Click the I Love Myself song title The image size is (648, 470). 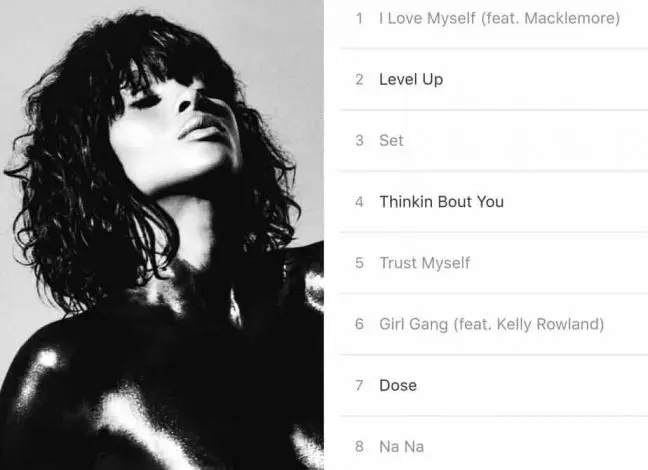[427, 18]
